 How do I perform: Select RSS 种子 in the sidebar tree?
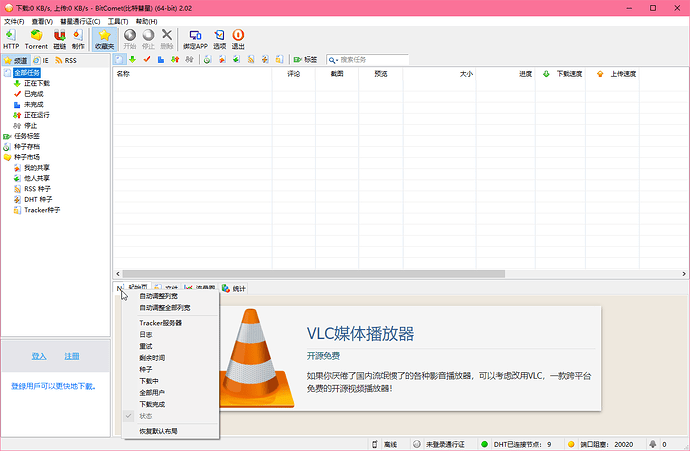37,189
